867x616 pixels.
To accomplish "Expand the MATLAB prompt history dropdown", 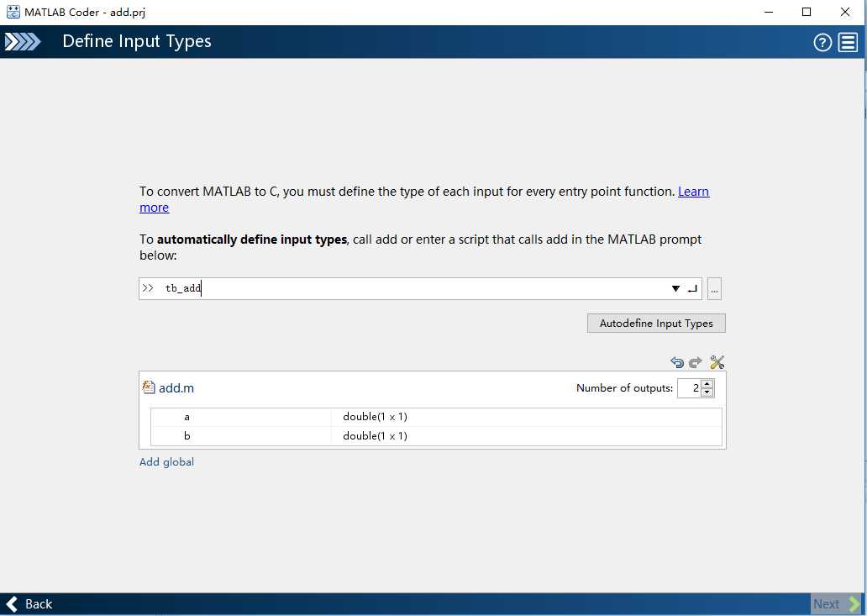I will [x=675, y=289].
